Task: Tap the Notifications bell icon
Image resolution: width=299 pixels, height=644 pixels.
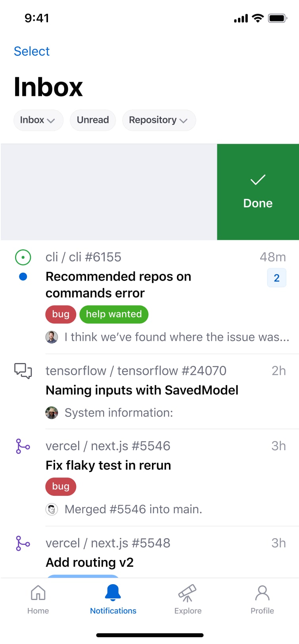Action: click(x=113, y=592)
